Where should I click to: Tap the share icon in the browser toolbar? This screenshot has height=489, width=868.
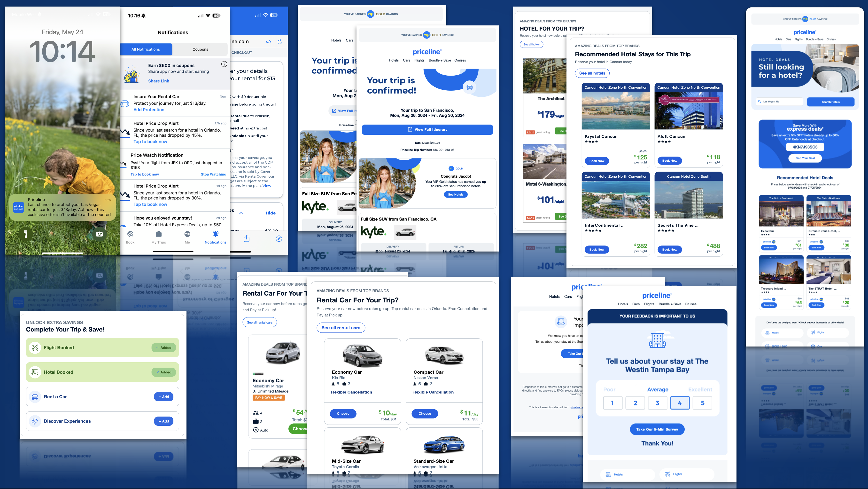pos(246,238)
